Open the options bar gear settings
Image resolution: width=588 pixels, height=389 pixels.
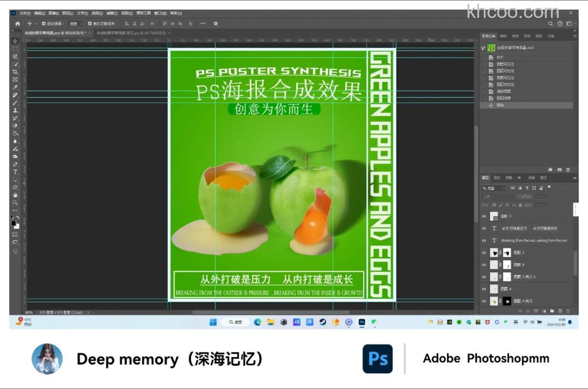(216, 23)
